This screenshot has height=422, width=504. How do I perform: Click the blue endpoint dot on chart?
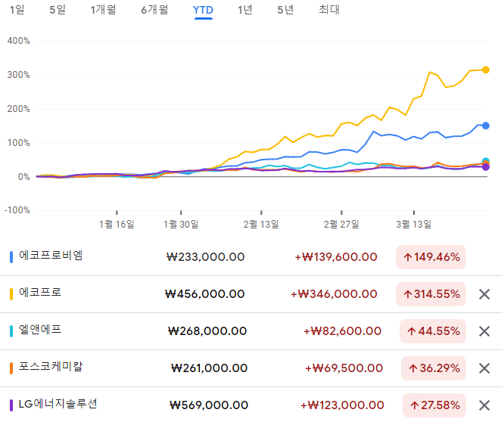486,126
